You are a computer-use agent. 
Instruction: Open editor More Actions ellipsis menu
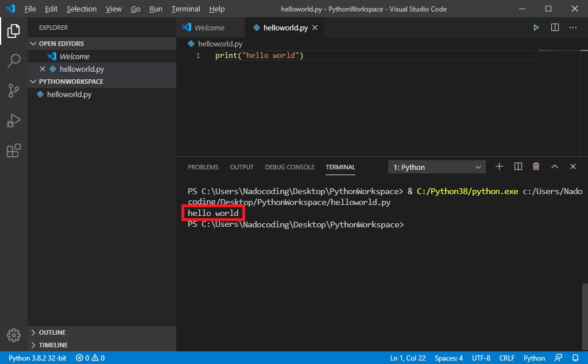click(x=573, y=28)
